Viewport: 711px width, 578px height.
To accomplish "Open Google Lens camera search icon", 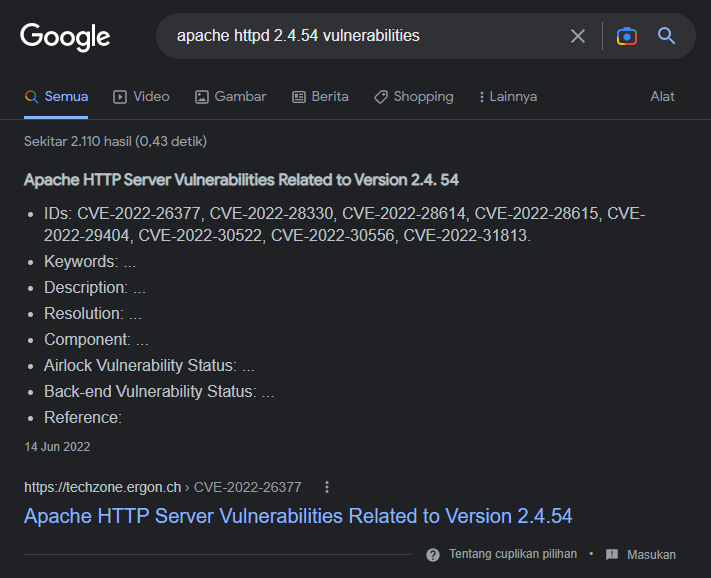I will click(x=627, y=36).
